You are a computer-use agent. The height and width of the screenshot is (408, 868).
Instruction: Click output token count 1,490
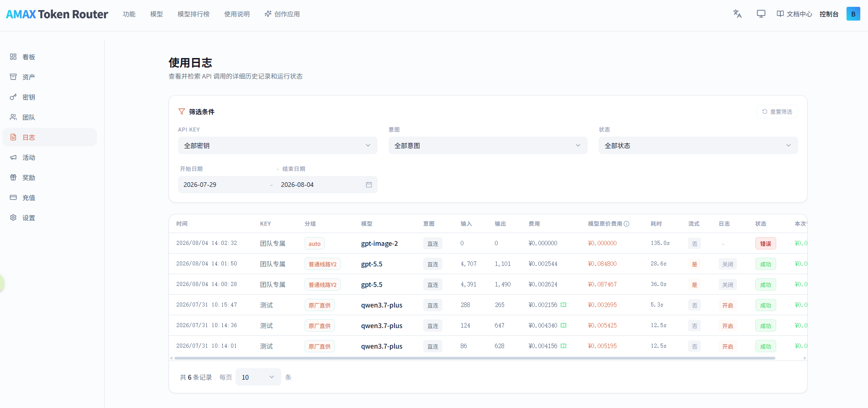point(503,284)
